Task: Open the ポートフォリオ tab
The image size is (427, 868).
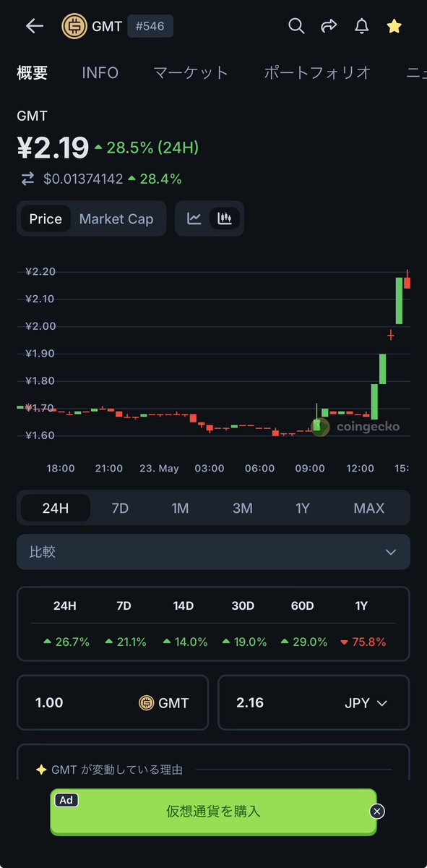Action: [x=317, y=72]
